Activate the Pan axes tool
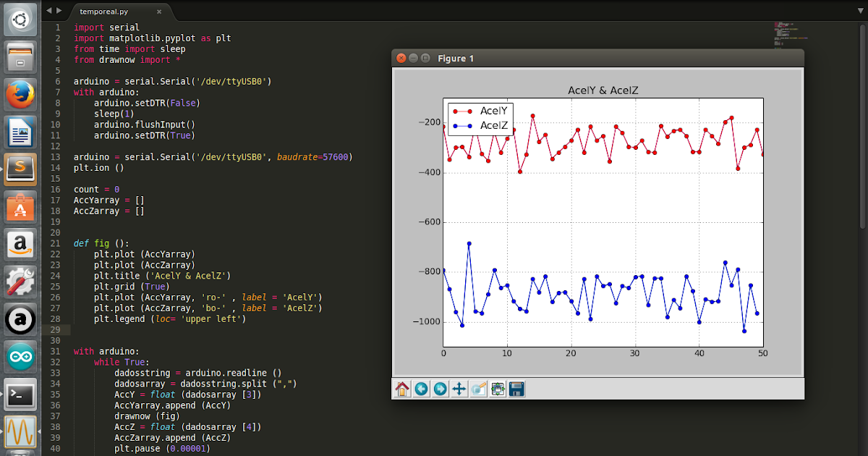The height and width of the screenshot is (456, 868). pyautogui.click(x=459, y=389)
